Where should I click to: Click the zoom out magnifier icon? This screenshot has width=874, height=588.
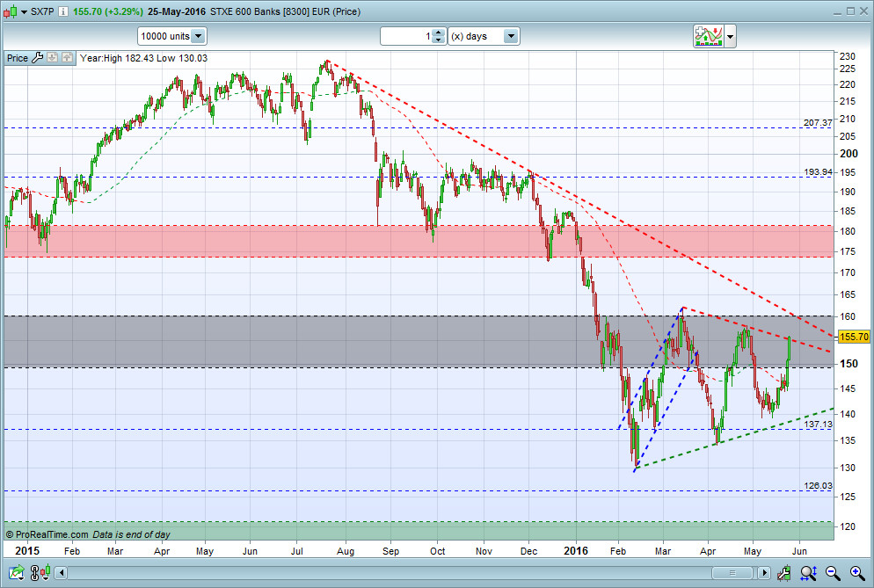pos(833,572)
